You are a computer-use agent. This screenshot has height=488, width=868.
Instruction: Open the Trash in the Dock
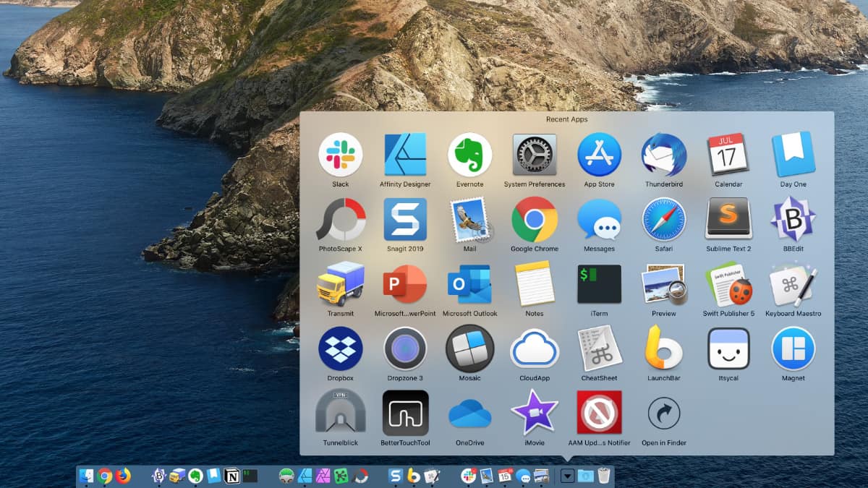pos(604,475)
